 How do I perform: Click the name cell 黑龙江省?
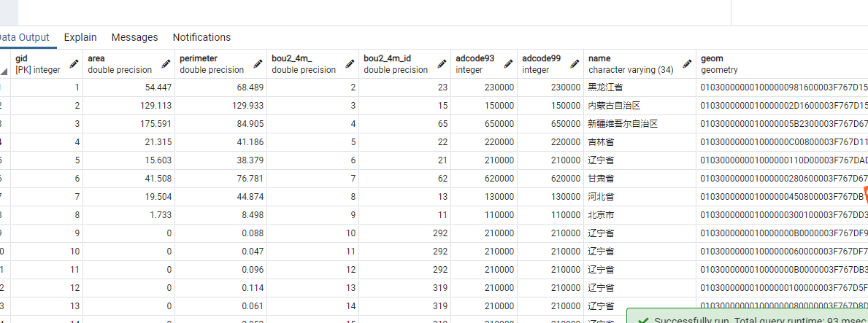point(640,87)
